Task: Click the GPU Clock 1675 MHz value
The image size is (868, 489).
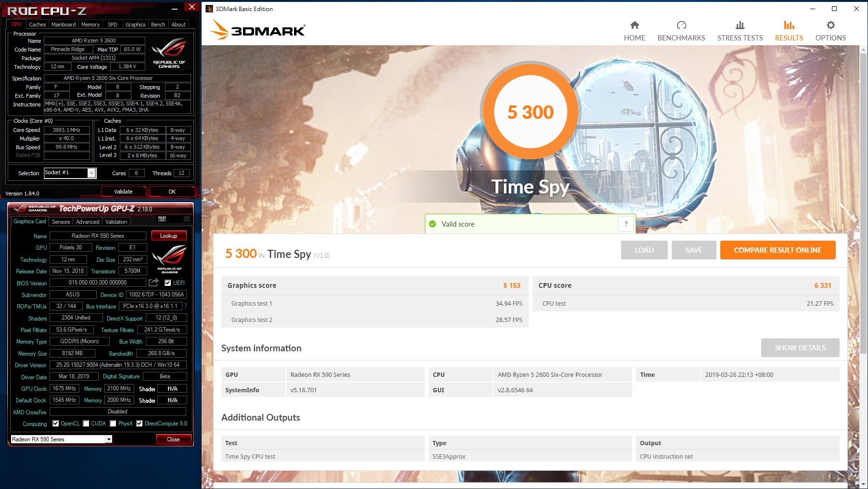Action: click(x=64, y=388)
